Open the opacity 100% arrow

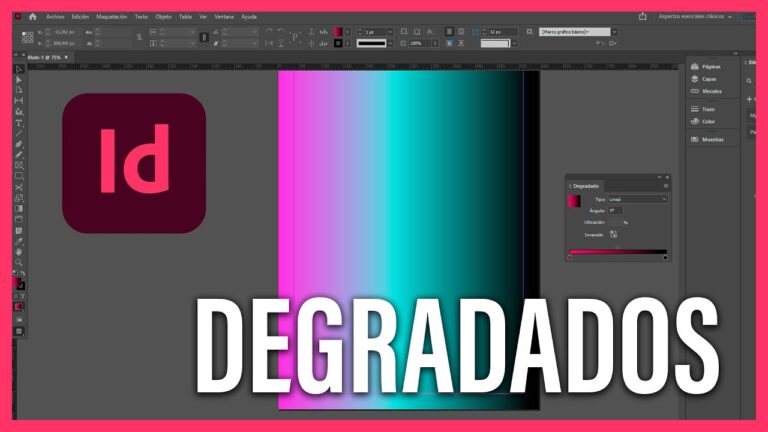435,44
